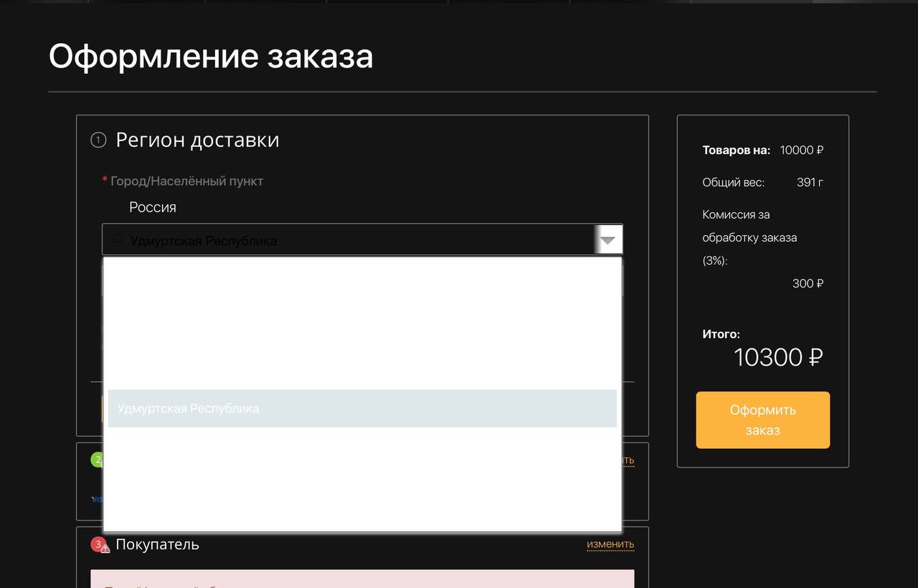Click the '10000 ₽' goods value
Viewport: 918px width, 588px height.
pyautogui.click(x=802, y=151)
